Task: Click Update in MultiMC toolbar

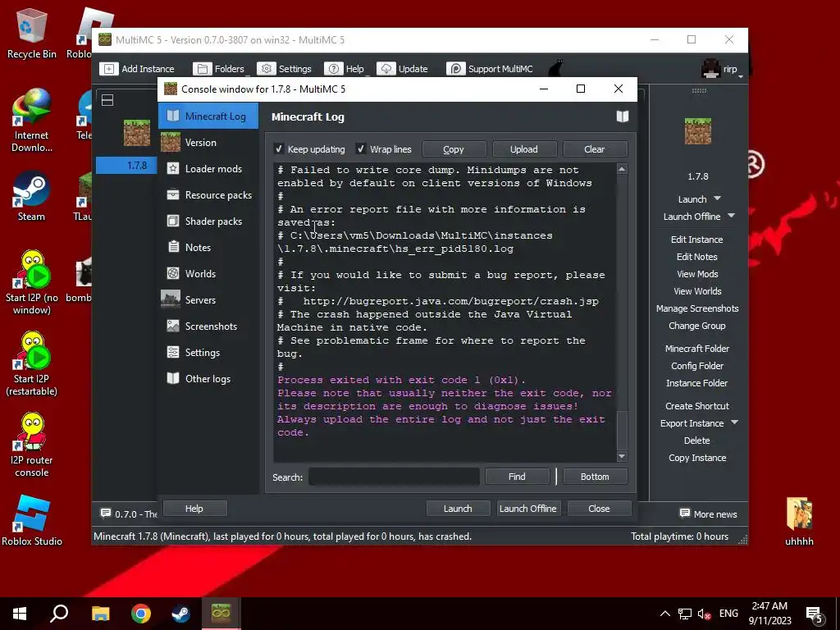Action: pos(403,69)
